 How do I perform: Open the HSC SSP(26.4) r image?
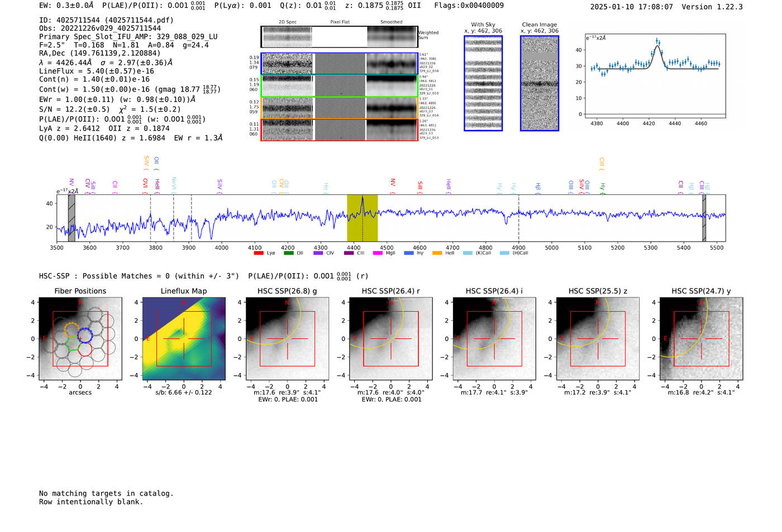coord(391,339)
